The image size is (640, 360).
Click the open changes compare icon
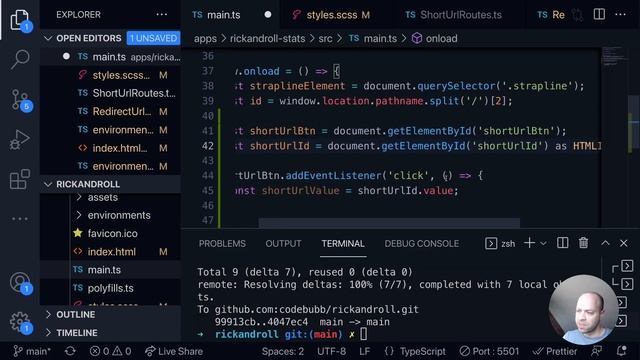[578, 15]
